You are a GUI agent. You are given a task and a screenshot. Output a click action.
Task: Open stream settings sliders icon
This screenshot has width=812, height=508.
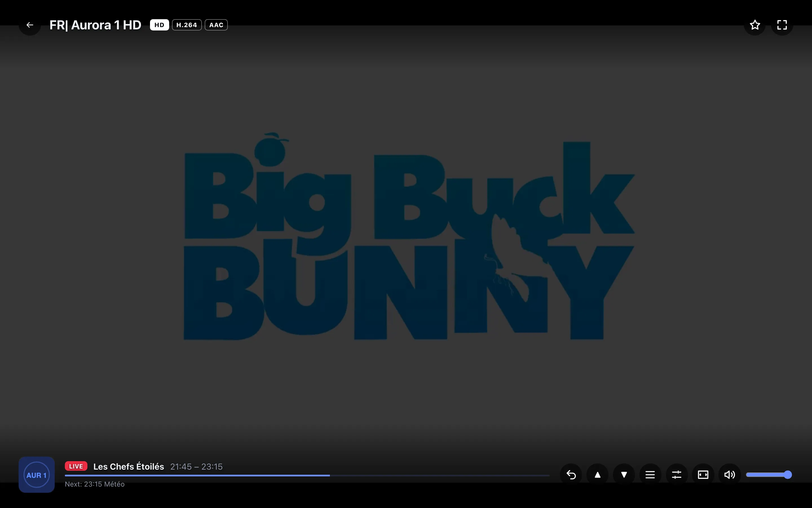[x=677, y=475]
